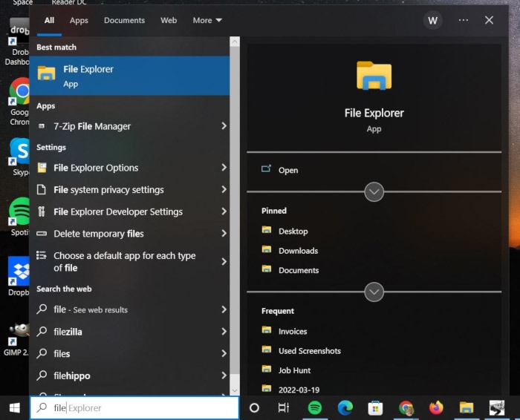Open pinned Downloads folder
The height and width of the screenshot is (420, 520).
click(x=298, y=251)
